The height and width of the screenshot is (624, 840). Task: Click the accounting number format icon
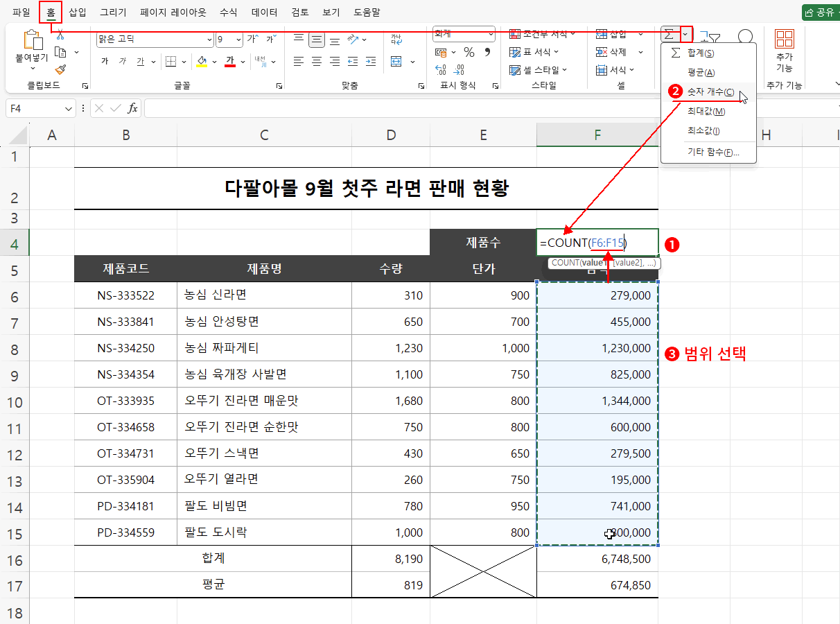click(441, 52)
